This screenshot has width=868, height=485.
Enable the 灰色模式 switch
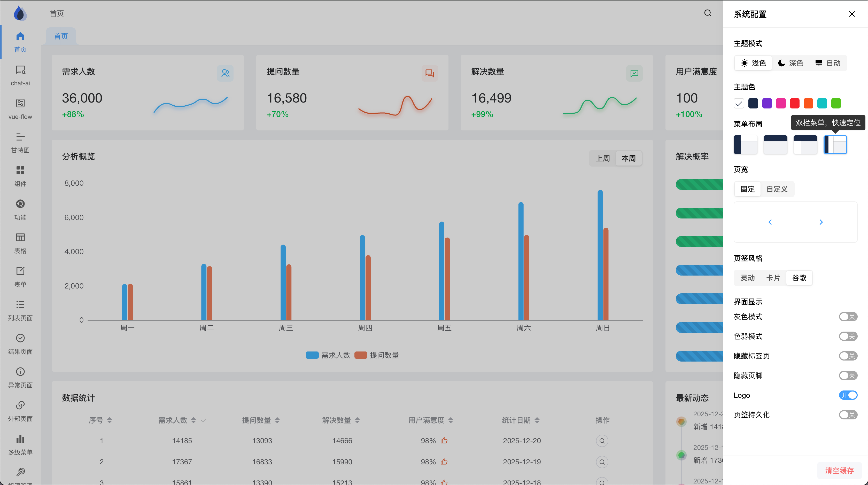[x=848, y=317]
